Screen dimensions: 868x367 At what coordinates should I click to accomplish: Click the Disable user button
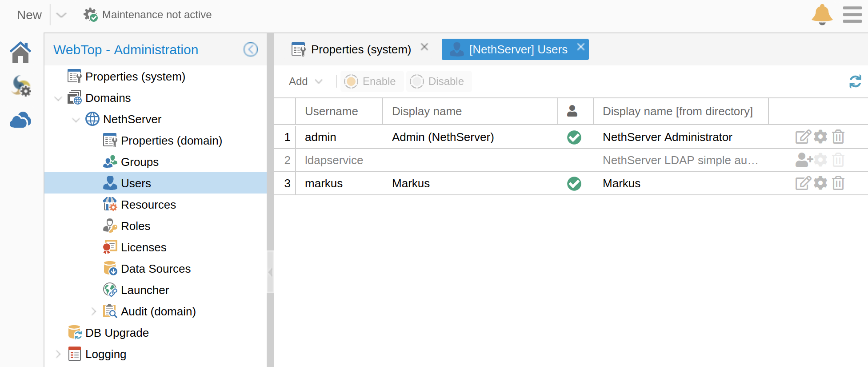pos(438,81)
